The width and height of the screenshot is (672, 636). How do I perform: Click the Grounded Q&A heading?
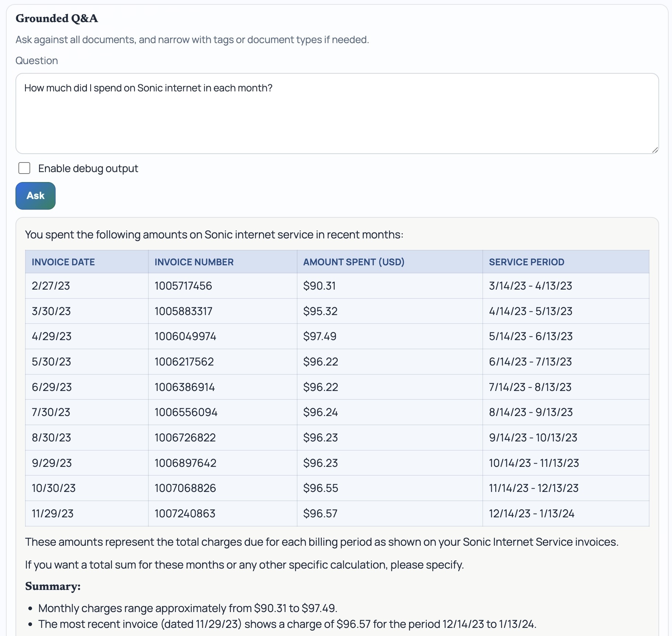[57, 18]
